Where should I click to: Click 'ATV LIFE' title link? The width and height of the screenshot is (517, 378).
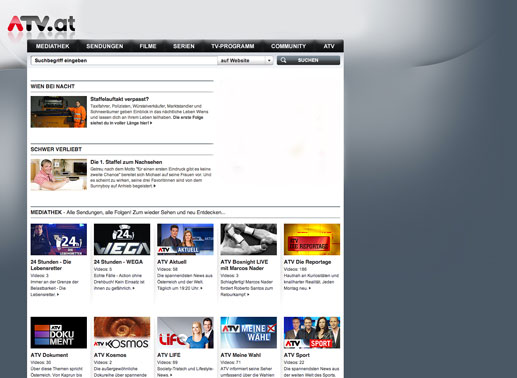tap(169, 355)
